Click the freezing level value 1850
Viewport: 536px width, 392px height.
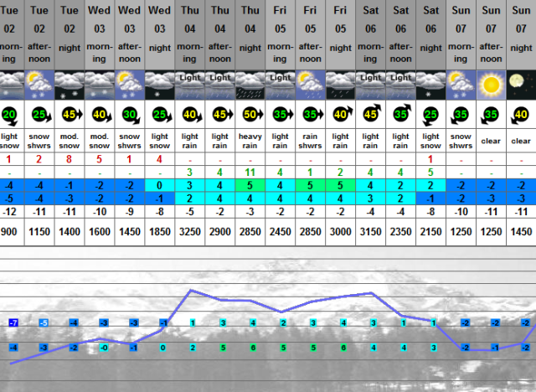160,232
